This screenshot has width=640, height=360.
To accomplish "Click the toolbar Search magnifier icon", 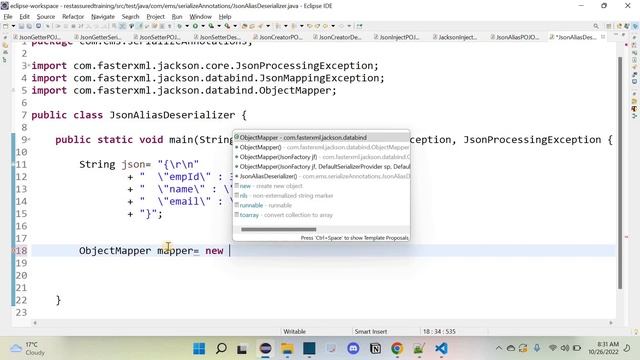I will tap(596, 26).
